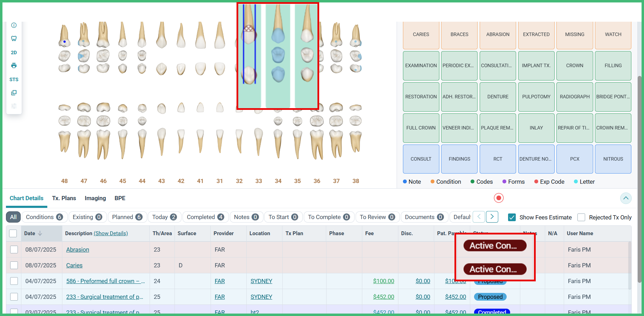Click the red record button
644x316 pixels.
pyautogui.click(x=499, y=198)
